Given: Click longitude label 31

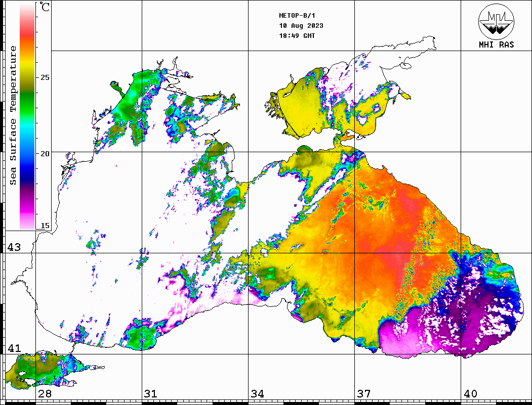Looking at the screenshot, I should tap(151, 394).
